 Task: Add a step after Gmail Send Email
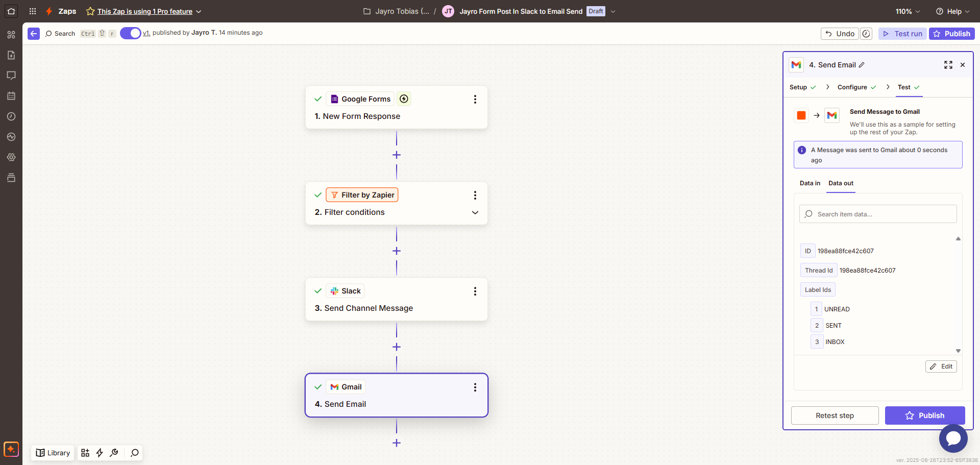[397, 443]
